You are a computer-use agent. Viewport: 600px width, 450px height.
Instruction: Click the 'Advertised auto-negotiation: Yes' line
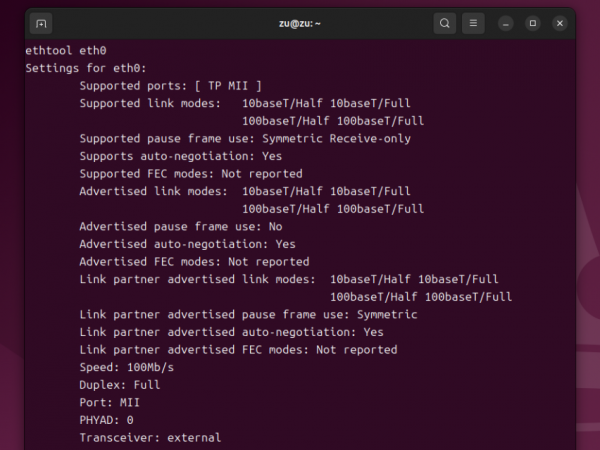click(188, 244)
